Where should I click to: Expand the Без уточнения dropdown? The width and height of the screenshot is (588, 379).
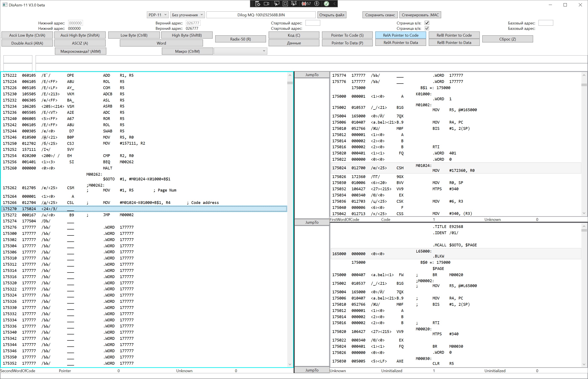pyautogui.click(x=187, y=15)
